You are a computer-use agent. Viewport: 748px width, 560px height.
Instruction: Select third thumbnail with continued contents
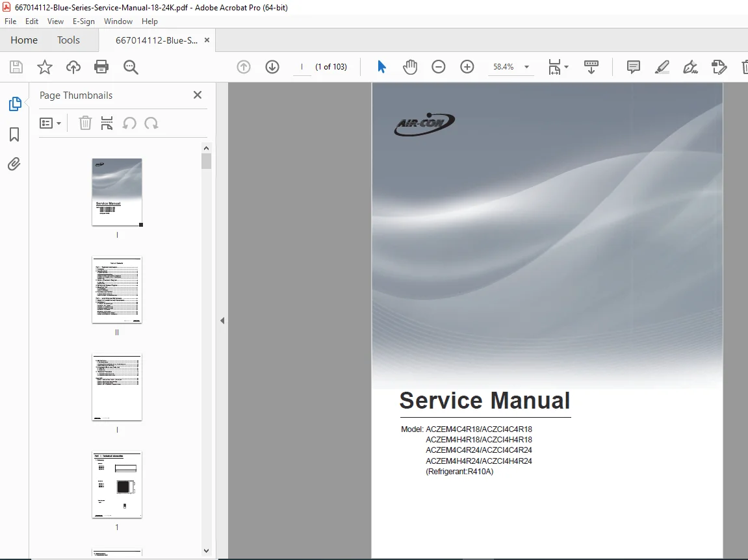117,387
